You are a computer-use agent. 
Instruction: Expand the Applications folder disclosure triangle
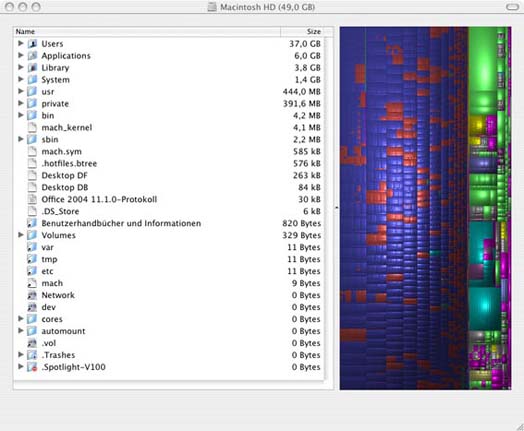pyautogui.click(x=20, y=55)
